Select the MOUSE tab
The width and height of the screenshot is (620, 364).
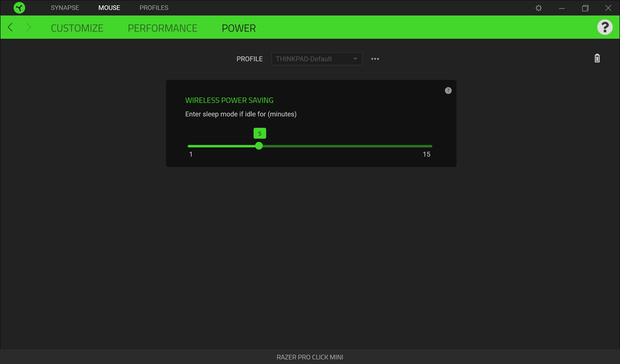coord(109,8)
